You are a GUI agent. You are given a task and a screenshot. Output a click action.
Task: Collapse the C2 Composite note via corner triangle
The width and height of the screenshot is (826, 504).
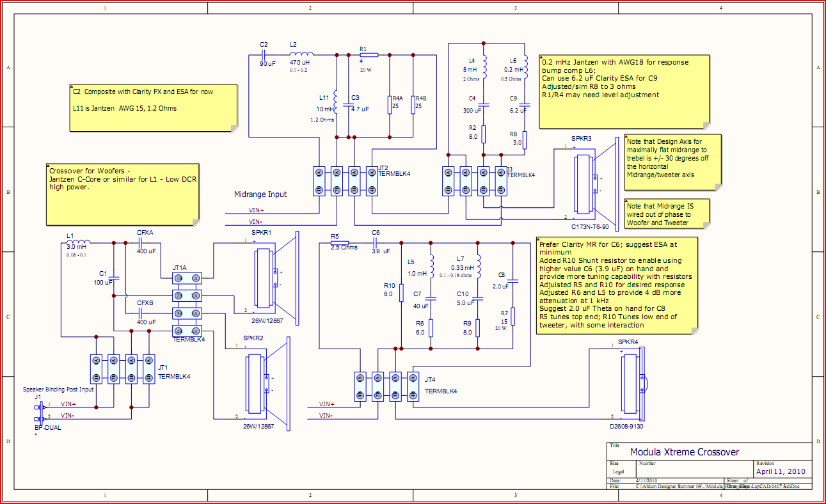tap(72, 86)
